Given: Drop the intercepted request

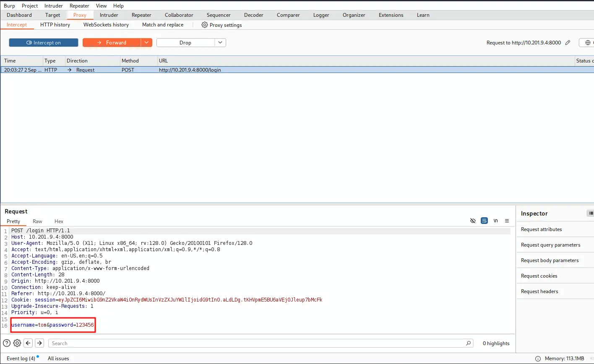Looking at the screenshot, I should (185, 43).
